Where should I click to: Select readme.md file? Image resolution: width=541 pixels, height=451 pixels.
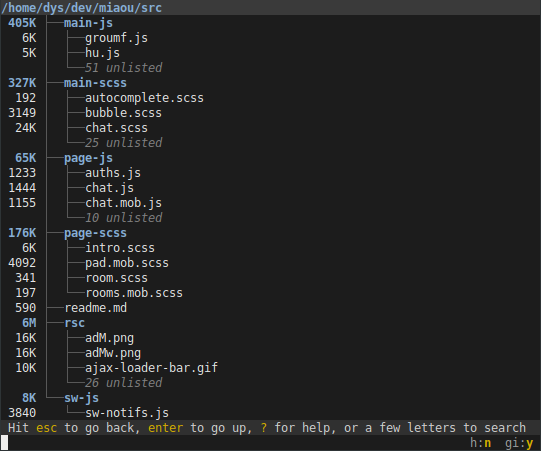(x=96, y=308)
